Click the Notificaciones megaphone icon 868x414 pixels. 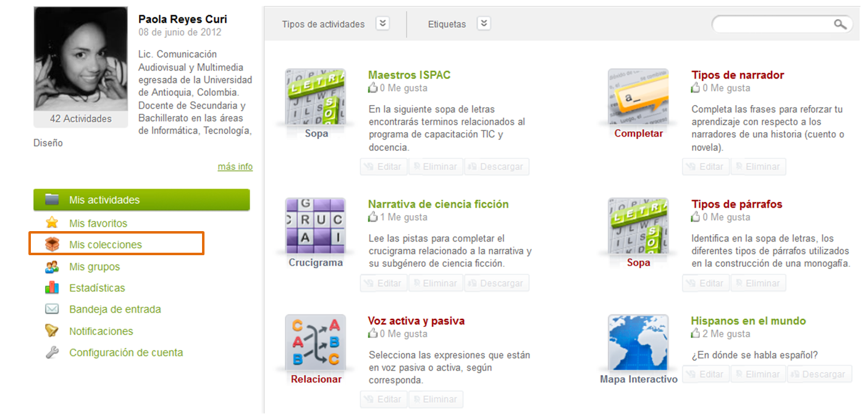tap(51, 331)
